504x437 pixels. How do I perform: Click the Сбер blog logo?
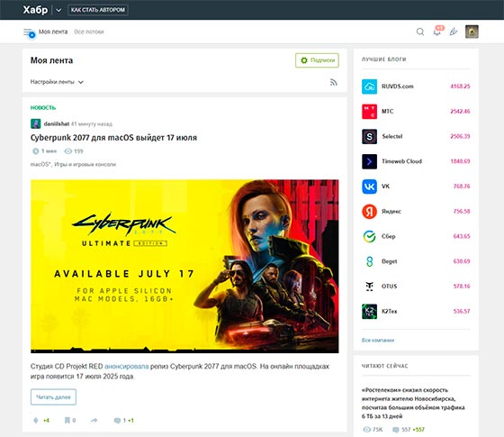pos(369,236)
